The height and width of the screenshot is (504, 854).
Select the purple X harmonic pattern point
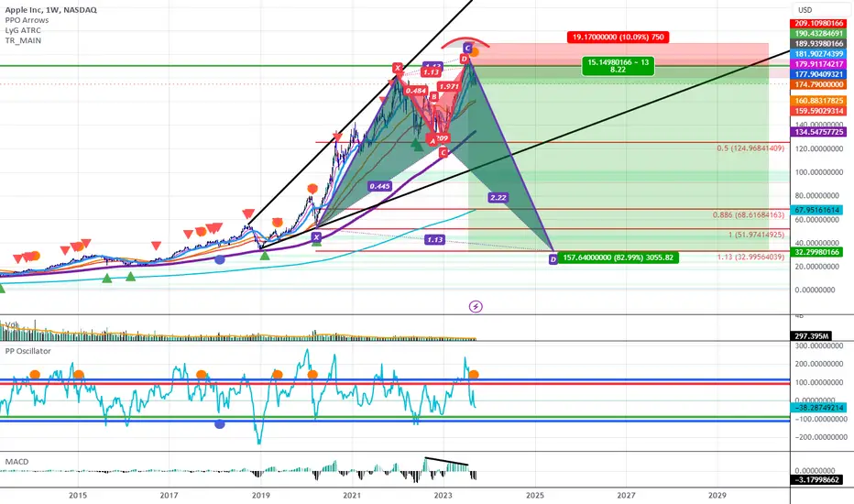pyautogui.click(x=316, y=237)
